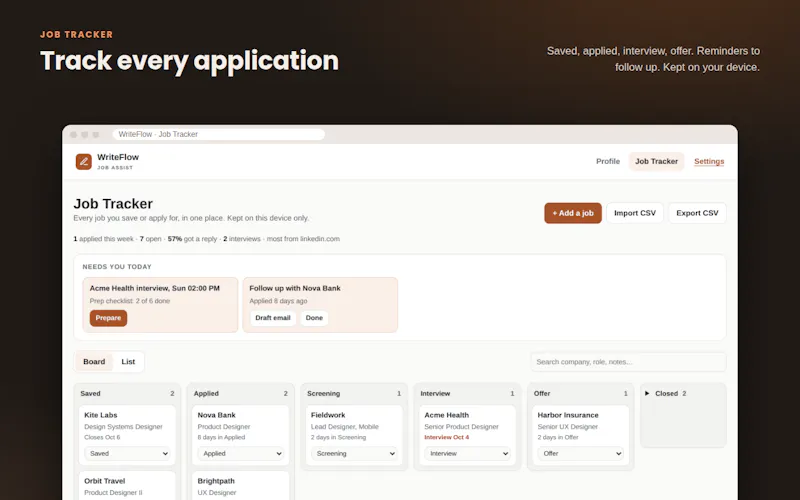Click the Design Systems Designer role text

pyautogui.click(x=123, y=427)
